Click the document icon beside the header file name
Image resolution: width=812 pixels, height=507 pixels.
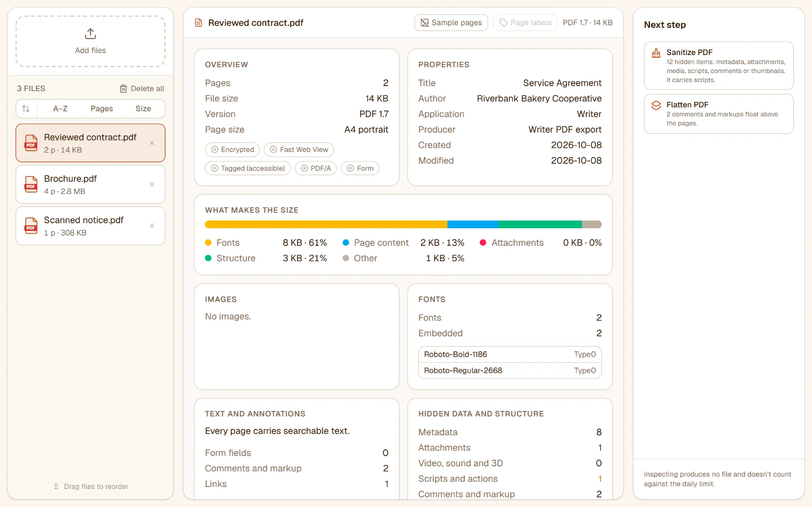point(198,23)
